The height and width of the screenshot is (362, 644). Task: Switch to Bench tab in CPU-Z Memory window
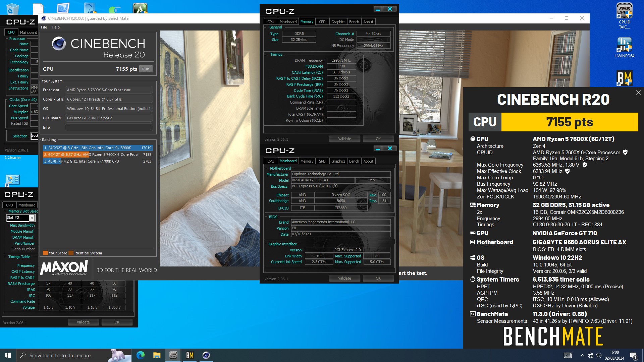point(354,22)
